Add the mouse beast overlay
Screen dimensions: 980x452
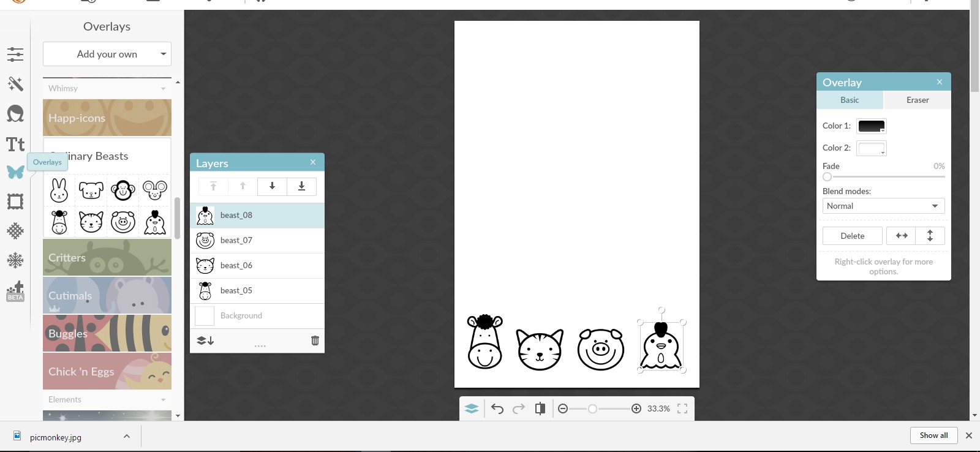[155, 190]
